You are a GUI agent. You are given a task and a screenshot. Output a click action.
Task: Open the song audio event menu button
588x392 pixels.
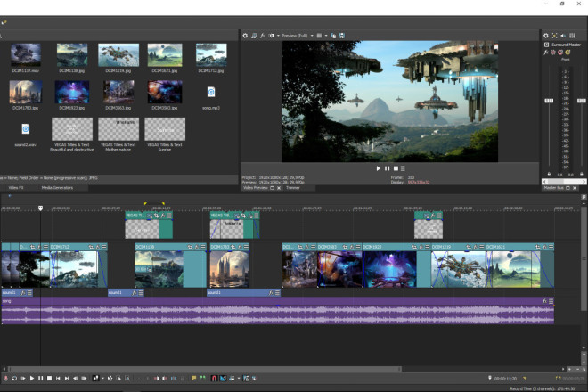551,301
